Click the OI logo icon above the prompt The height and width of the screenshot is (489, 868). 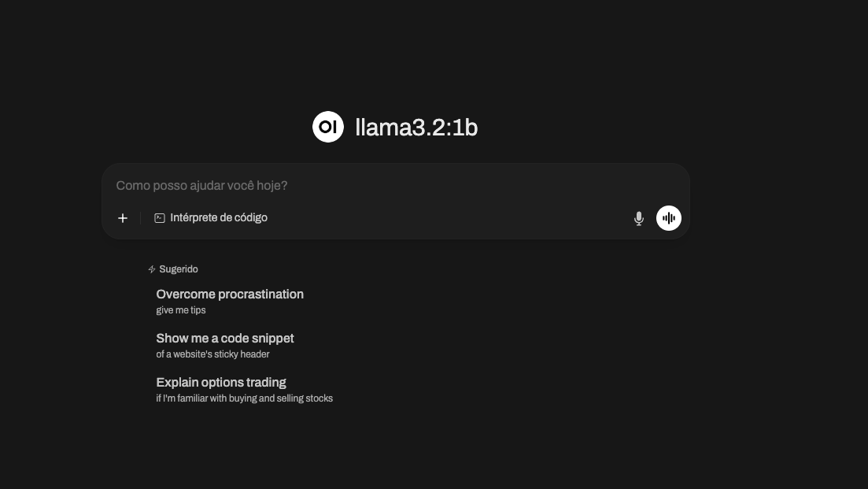(328, 126)
